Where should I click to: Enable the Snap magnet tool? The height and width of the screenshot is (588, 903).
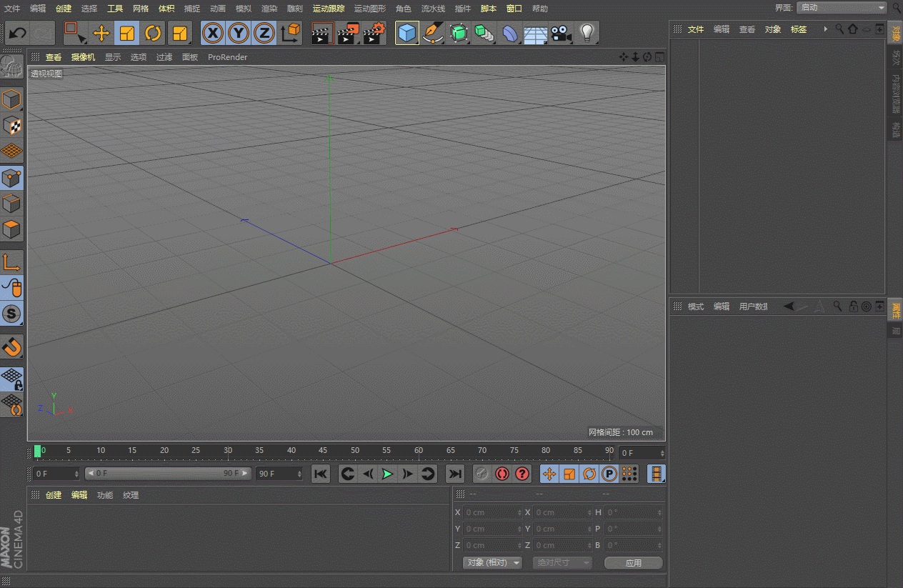click(12, 347)
